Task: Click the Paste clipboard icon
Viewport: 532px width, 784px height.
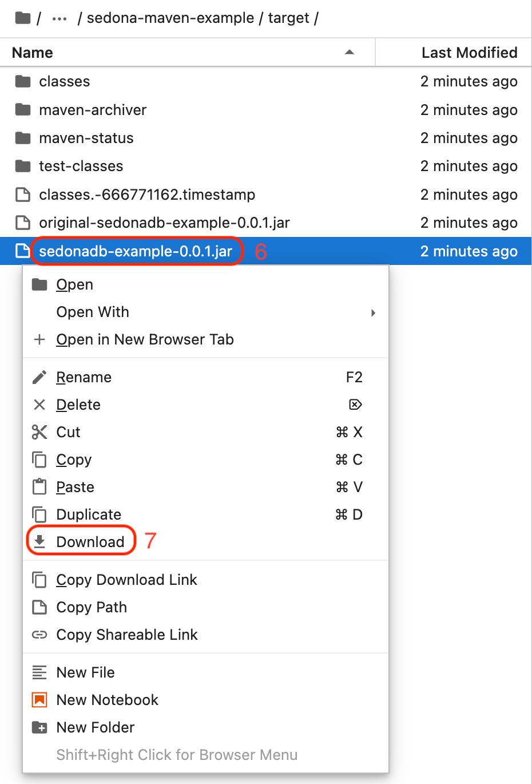Action: (x=39, y=487)
